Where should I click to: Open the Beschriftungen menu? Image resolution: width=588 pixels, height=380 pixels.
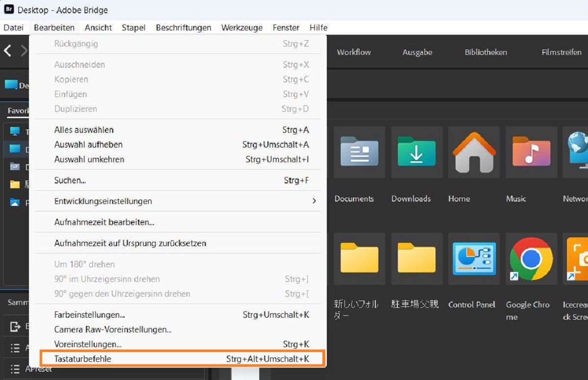coord(183,27)
